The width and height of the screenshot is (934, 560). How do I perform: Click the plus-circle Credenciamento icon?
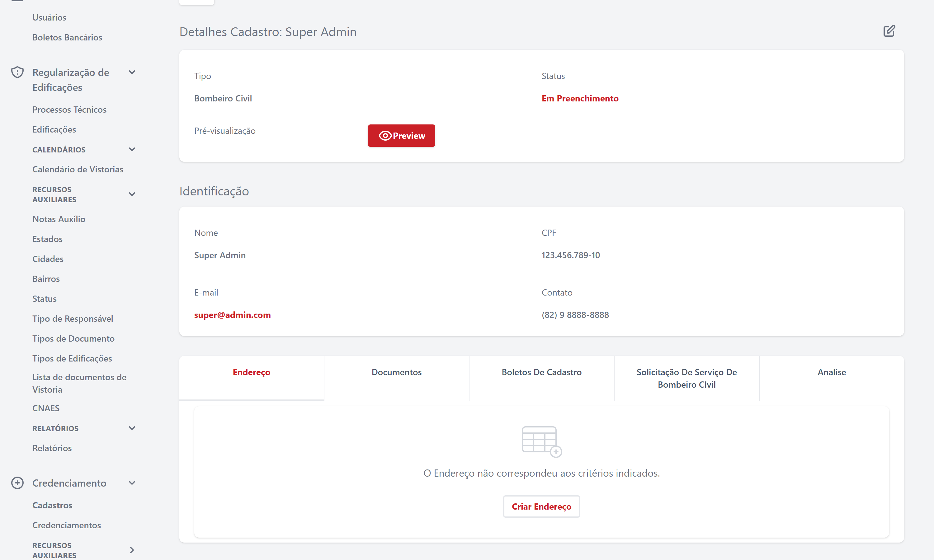17,483
